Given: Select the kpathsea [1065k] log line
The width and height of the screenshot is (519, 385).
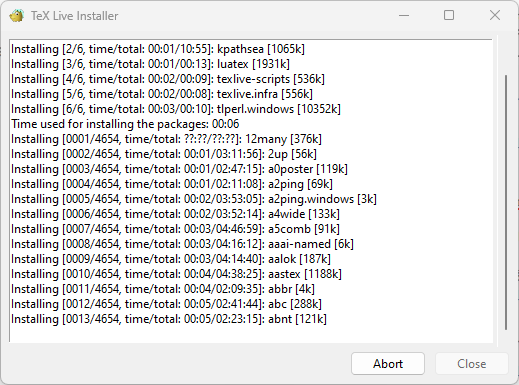Looking at the screenshot, I should 158,49.
